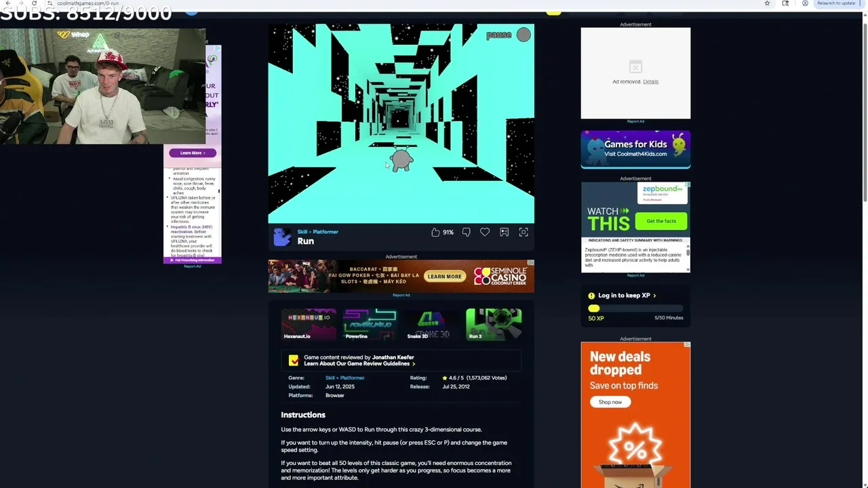This screenshot has height=488, width=868.
Task: Open the Skill category link under game
Action: [x=302, y=232]
